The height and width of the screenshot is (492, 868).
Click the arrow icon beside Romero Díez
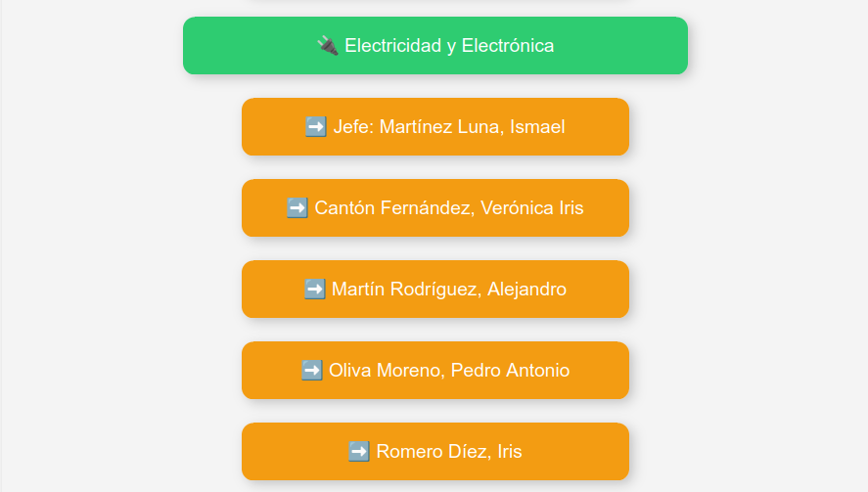359,452
